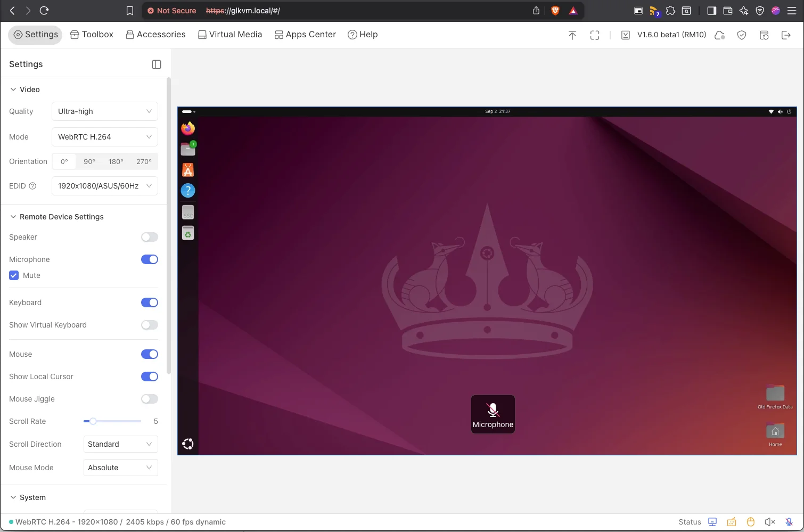Open Ubuntu Software in the remote dock
Viewport: 804px width, 532px height.
(x=188, y=170)
